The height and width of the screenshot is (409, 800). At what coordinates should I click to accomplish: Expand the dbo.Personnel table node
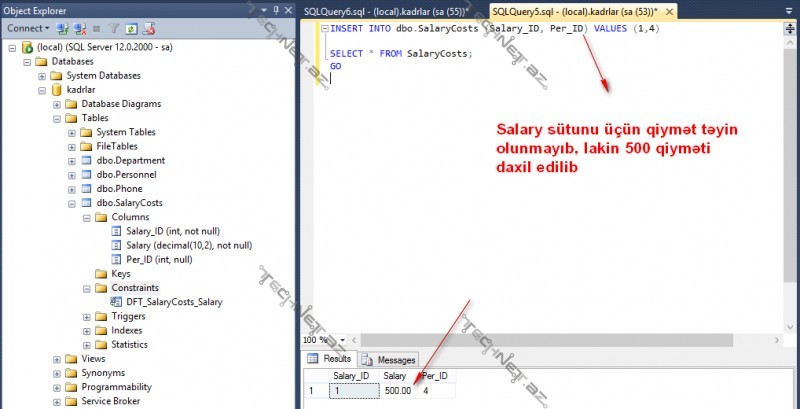[71, 175]
